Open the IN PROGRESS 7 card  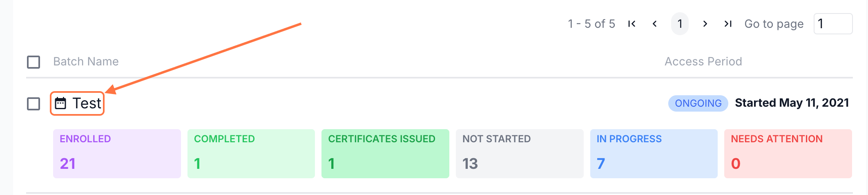coord(654,154)
